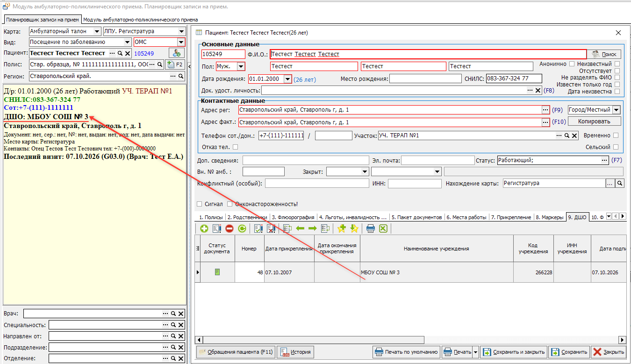Click the star with down arrow icon

(354, 228)
